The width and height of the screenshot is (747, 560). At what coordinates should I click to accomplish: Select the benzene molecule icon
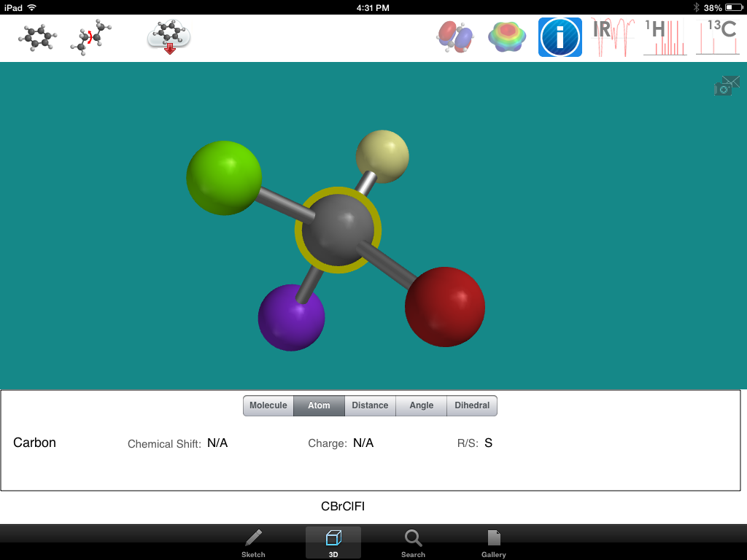[36, 36]
